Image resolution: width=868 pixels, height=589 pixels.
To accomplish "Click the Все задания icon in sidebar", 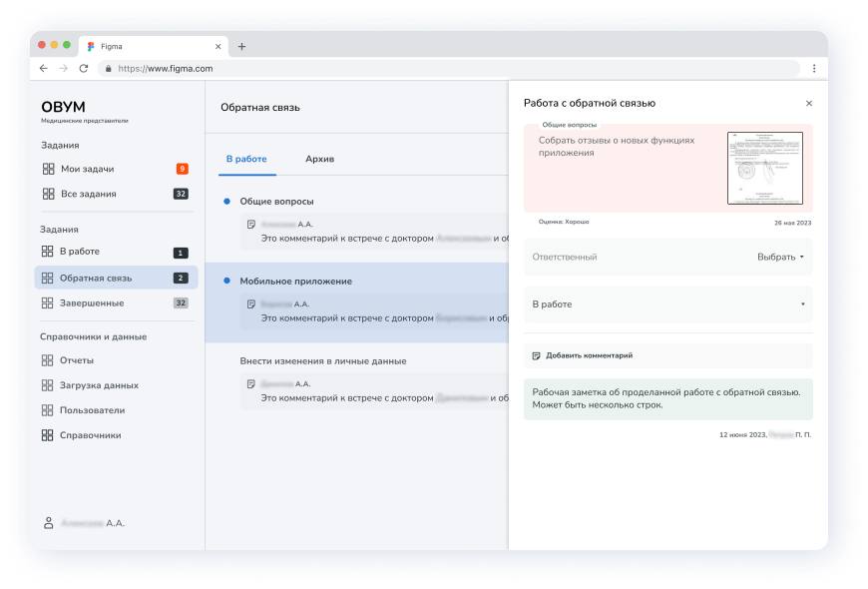I will pos(50,194).
